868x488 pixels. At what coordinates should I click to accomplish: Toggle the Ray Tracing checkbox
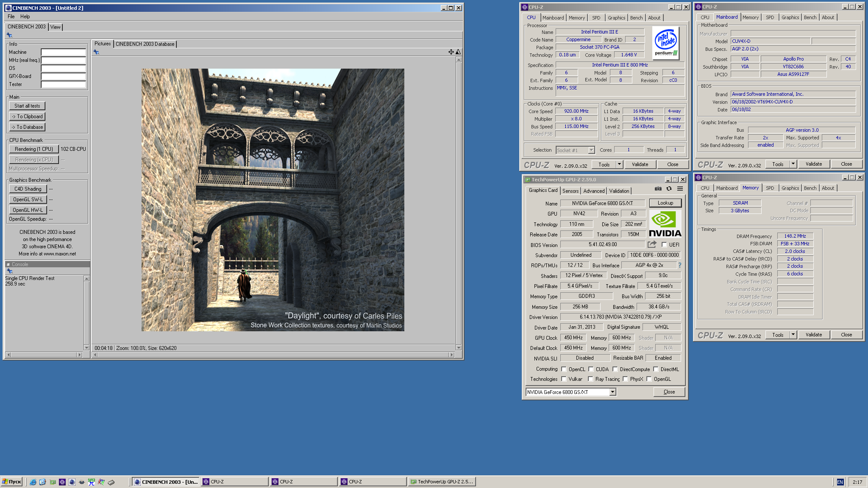coord(590,379)
